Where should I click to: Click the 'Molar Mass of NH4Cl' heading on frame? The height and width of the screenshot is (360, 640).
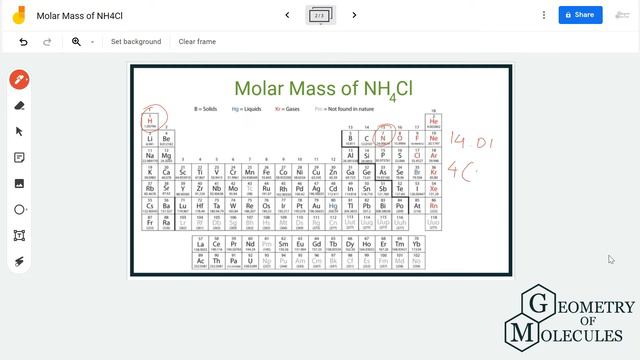(x=324, y=89)
